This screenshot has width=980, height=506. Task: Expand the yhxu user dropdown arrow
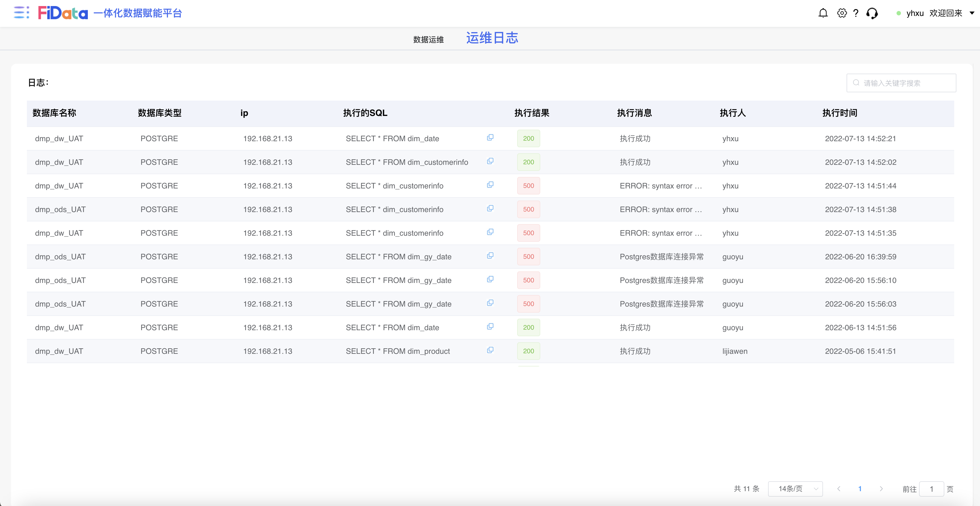click(972, 13)
